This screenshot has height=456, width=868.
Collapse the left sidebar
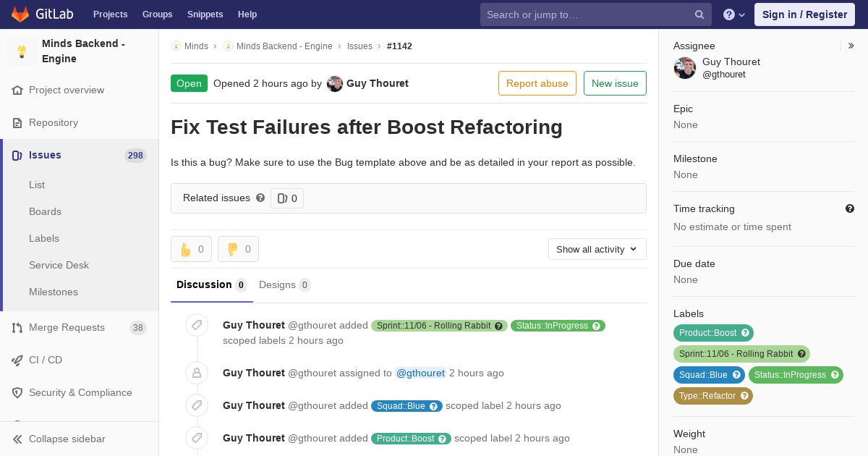coord(67,439)
